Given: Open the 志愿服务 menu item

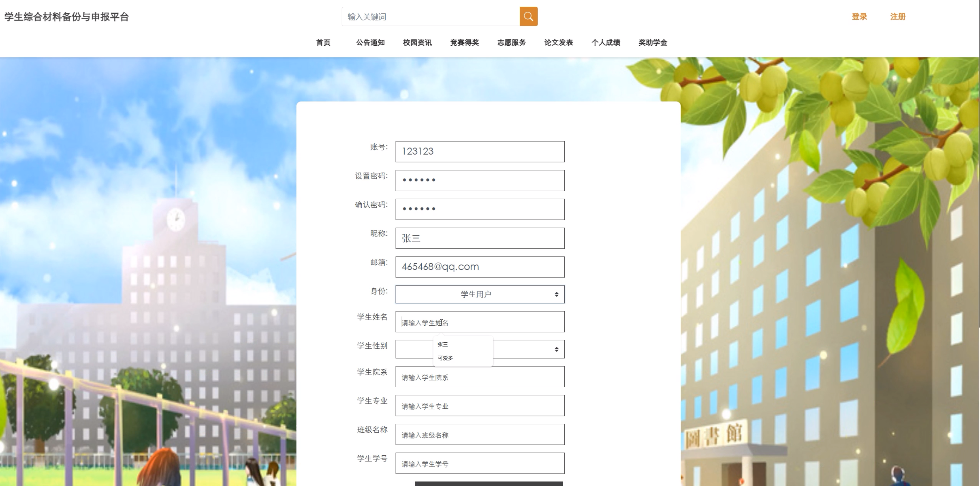Looking at the screenshot, I should [511, 42].
